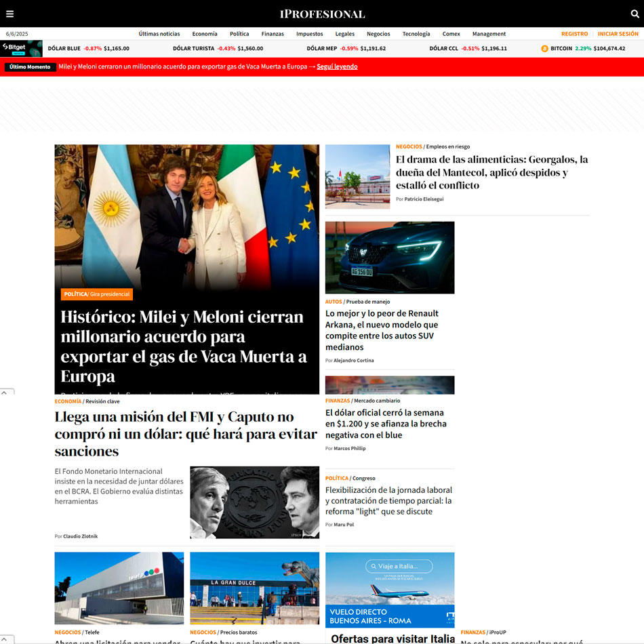
Task: Click the Negocios tag above the Georgalos story
Action: (409, 146)
